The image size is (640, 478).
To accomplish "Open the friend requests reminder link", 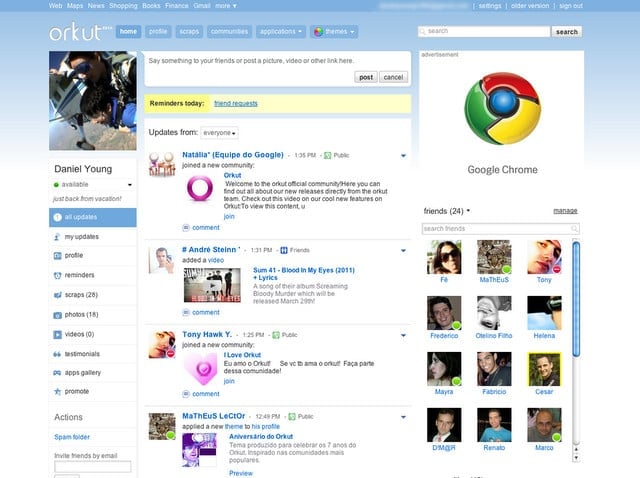I will coord(236,104).
